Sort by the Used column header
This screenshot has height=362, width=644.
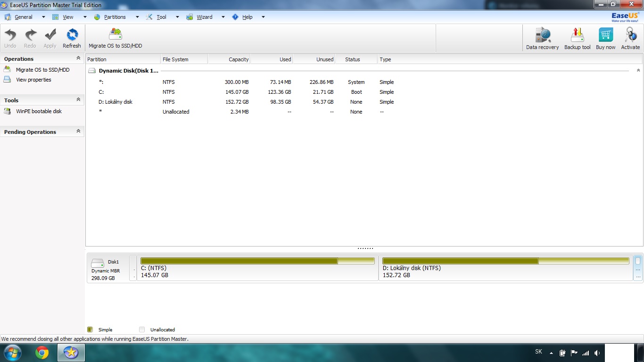pyautogui.click(x=271, y=59)
